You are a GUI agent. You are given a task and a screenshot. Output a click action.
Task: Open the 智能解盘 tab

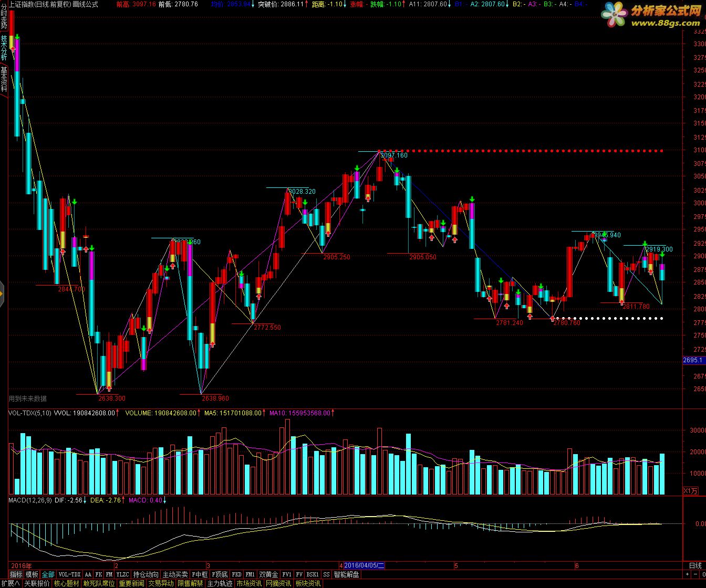point(346,575)
